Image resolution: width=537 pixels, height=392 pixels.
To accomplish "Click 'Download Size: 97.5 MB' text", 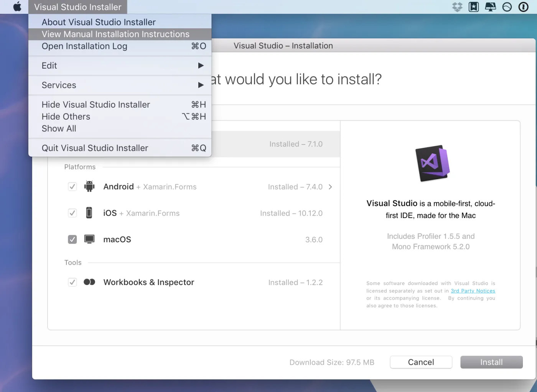I will [332, 362].
